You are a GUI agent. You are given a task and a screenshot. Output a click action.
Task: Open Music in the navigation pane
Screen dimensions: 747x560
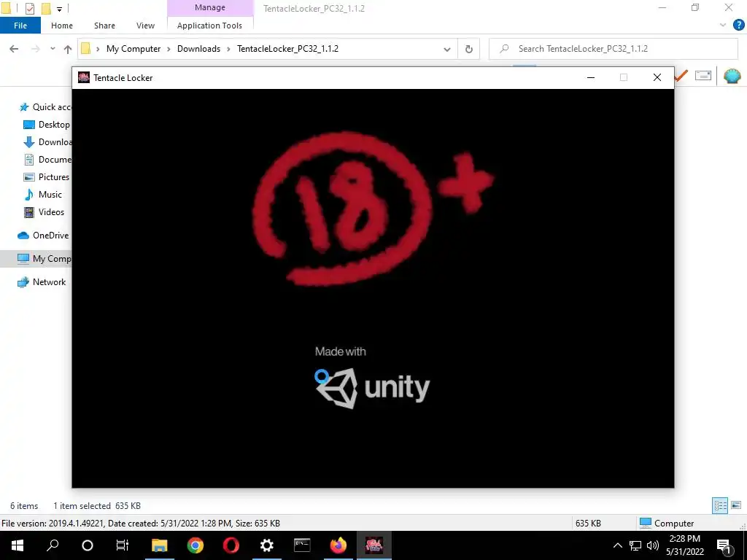point(43,194)
